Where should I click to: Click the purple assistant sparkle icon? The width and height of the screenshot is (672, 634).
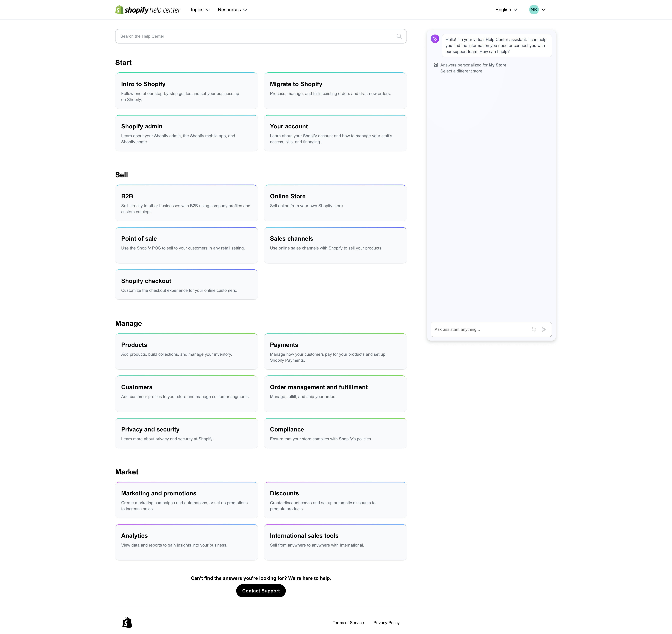(435, 39)
